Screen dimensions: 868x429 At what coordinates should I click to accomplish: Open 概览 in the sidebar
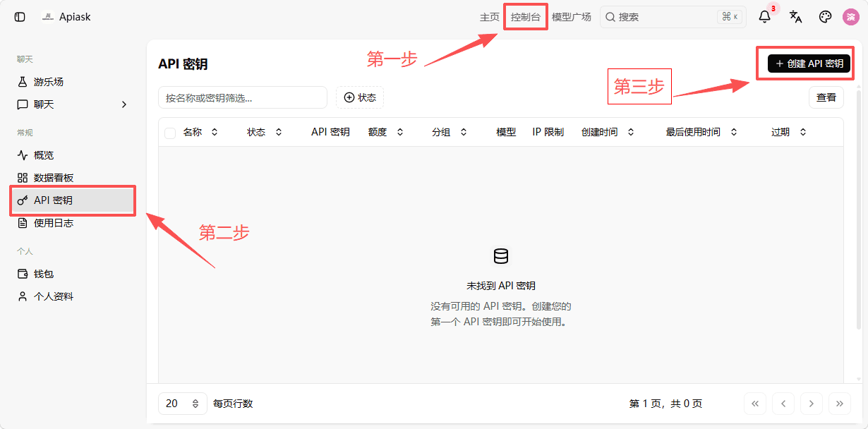73,155
